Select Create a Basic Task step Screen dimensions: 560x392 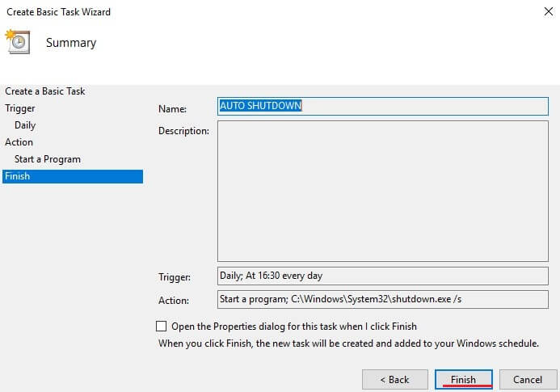pos(45,91)
